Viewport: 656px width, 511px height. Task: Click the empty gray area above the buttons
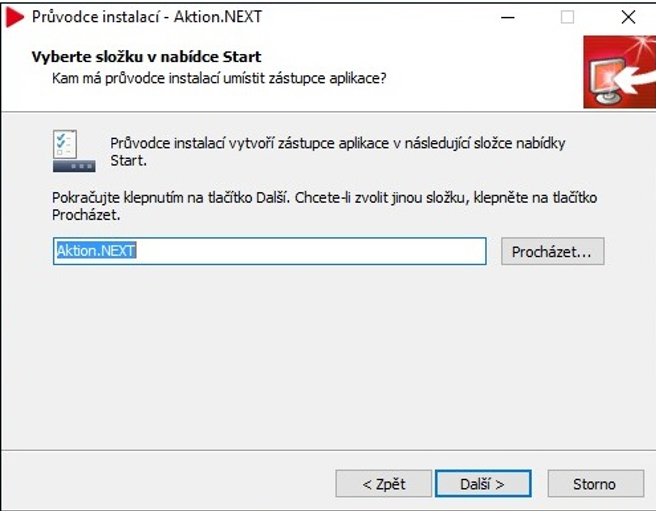(328, 360)
